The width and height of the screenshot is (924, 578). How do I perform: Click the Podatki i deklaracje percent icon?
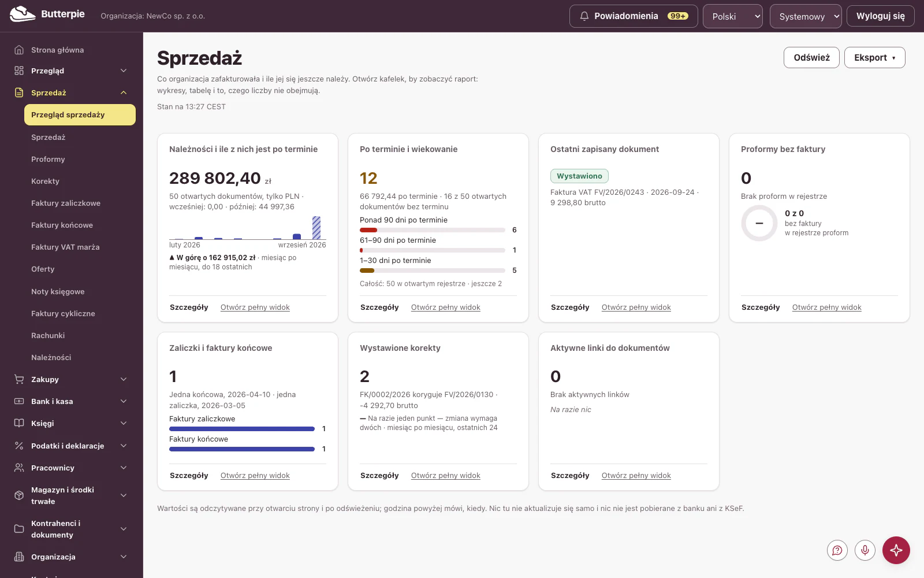click(x=19, y=446)
